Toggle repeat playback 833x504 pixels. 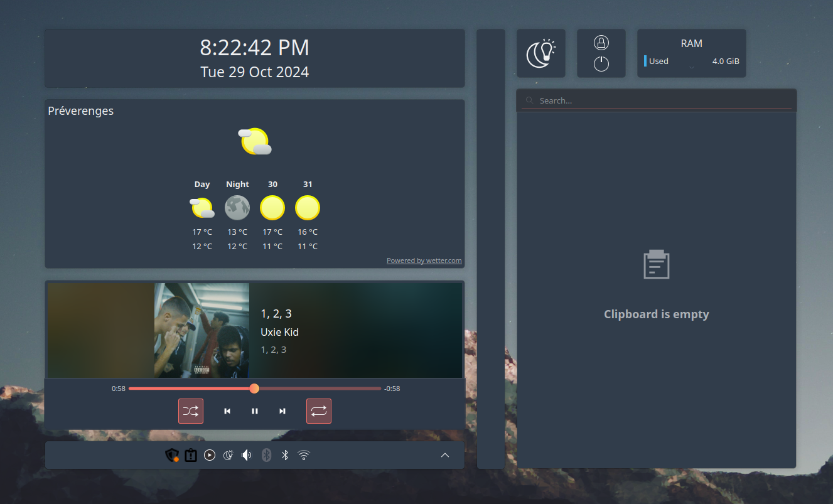point(318,411)
